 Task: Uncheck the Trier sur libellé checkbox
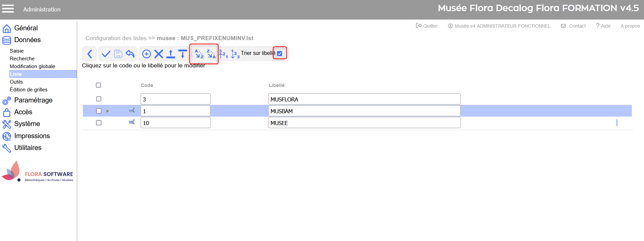point(280,54)
